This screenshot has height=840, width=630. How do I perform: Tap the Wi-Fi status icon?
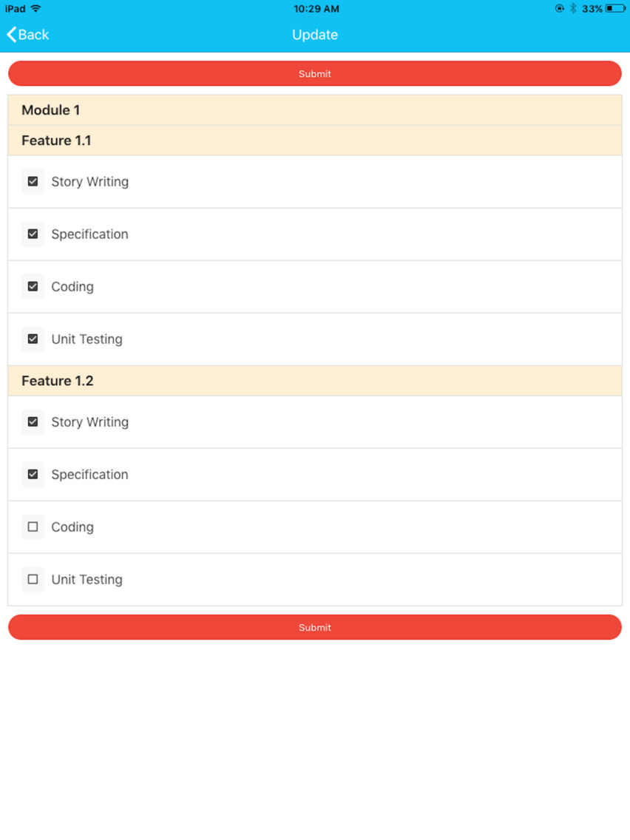pos(36,9)
